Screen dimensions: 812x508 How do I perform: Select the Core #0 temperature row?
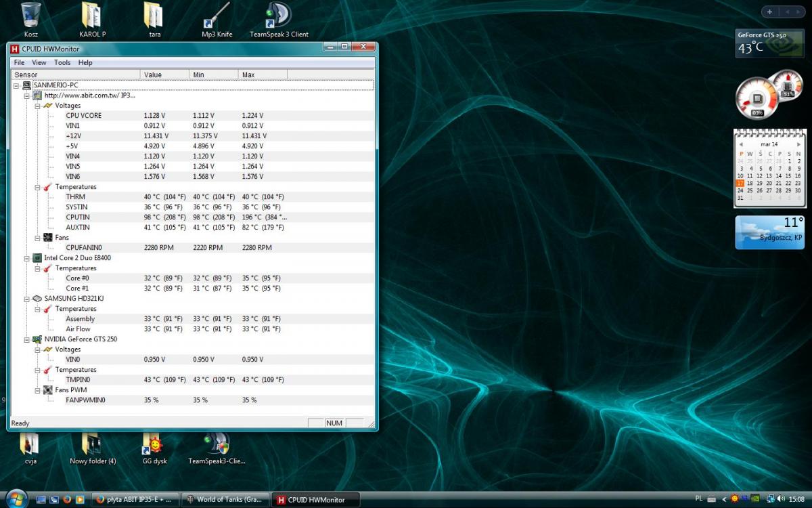pos(193,278)
